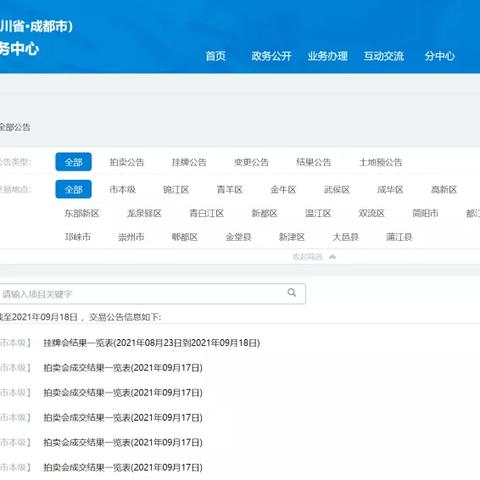Choose 金堂县 location filter
Viewport: 480px width, 480px height.
pos(238,237)
